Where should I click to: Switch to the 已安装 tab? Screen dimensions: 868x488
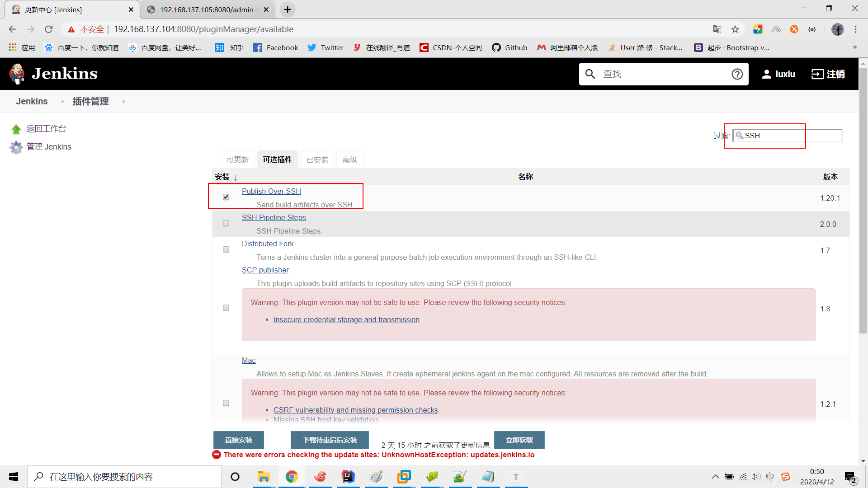tap(317, 160)
